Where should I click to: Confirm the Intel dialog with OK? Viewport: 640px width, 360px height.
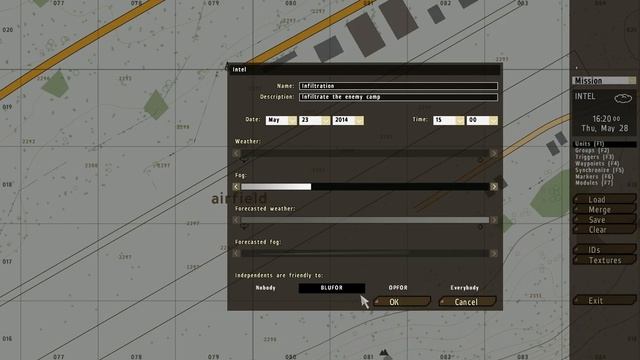coord(402,302)
